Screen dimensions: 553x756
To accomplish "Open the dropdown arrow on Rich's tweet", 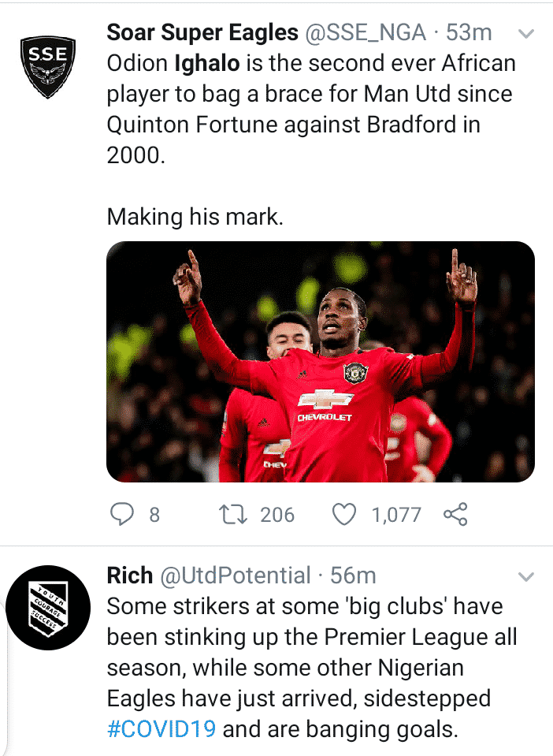I will click(524, 578).
